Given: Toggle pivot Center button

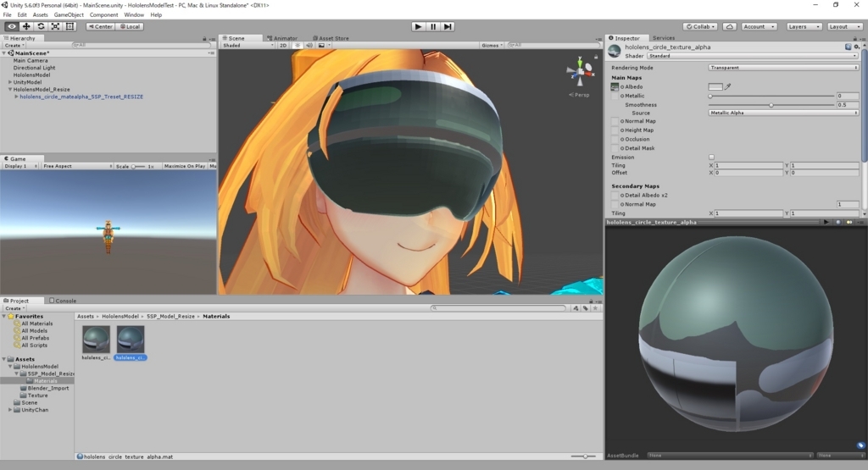Looking at the screenshot, I should click(x=100, y=26).
